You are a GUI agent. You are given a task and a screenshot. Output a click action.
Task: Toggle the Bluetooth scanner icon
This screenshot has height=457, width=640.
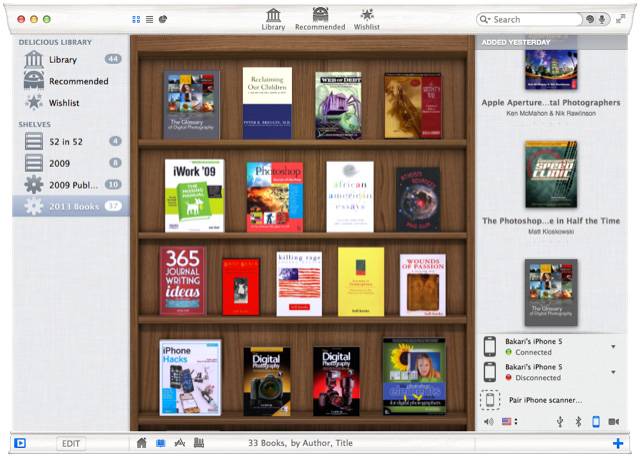click(x=578, y=422)
